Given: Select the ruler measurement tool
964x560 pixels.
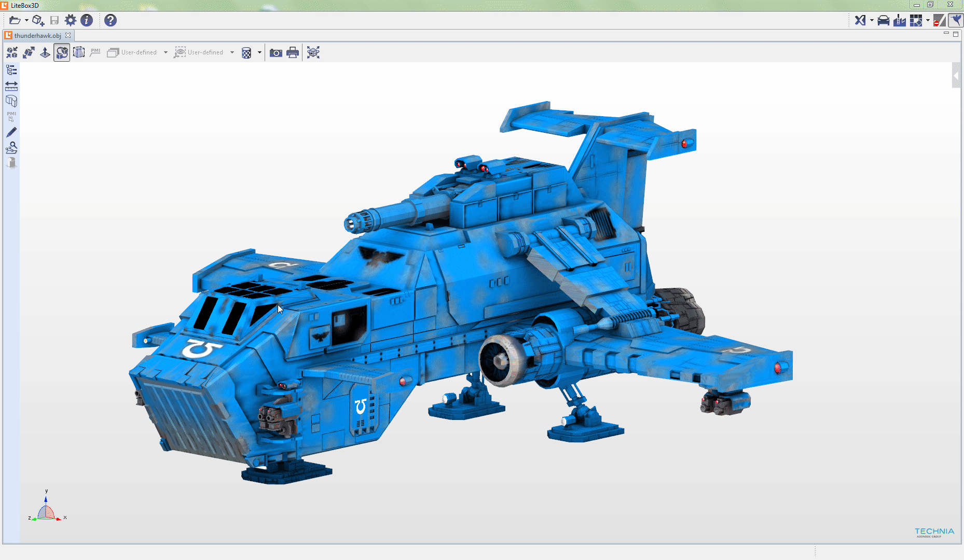Looking at the screenshot, I should point(11,86).
